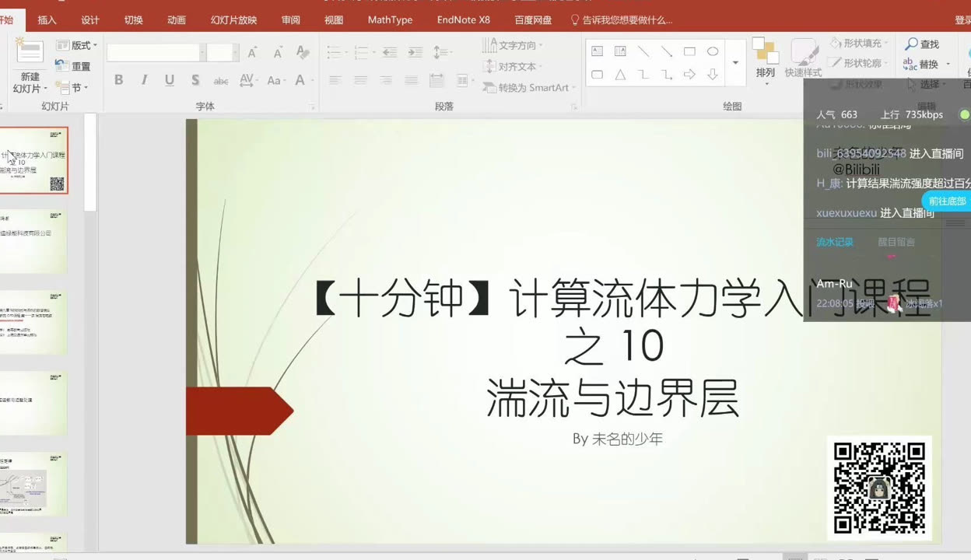The image size is (971, 560).
Task: Open the Text Direction (文字方向) dropdown
Action: (513, 46)
